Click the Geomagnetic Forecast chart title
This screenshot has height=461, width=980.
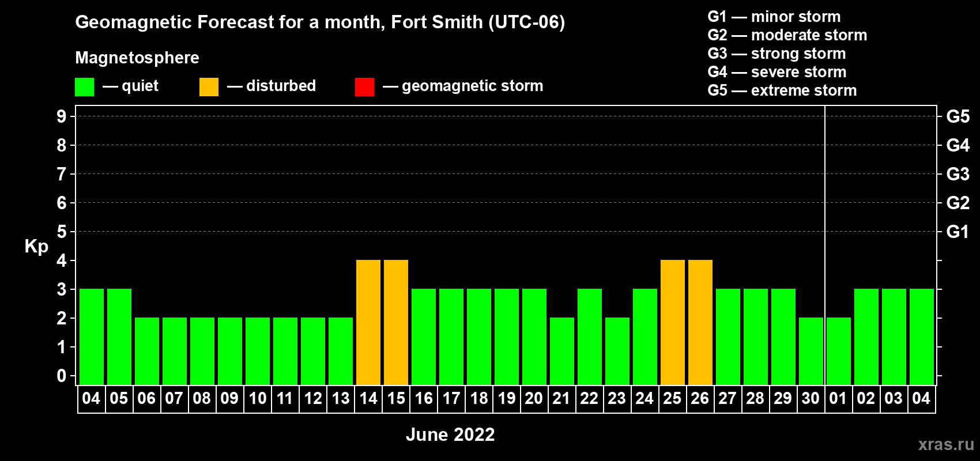point(320,22)
